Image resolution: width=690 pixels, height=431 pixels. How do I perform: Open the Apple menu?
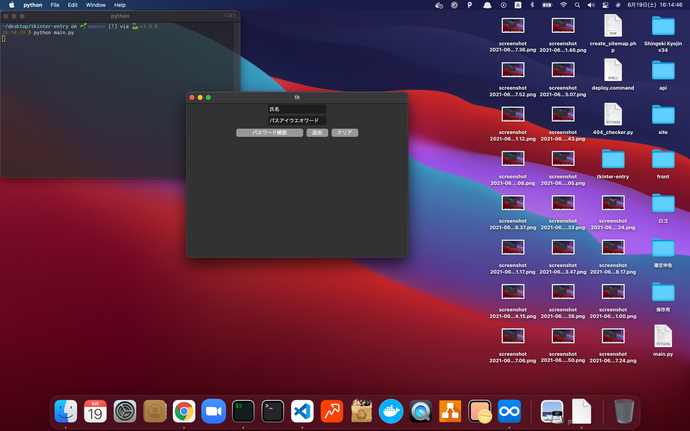coord(11,5)
